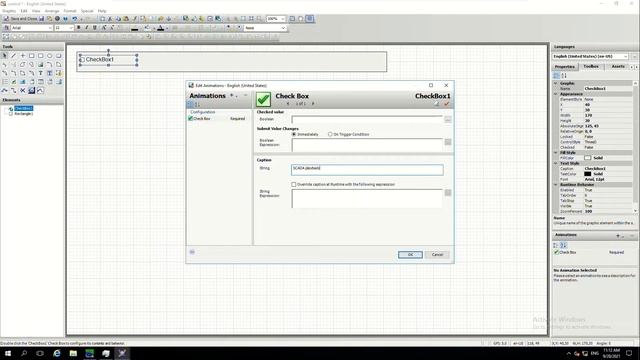Click the CheckBox1 box on the canvas

[82, 60]
